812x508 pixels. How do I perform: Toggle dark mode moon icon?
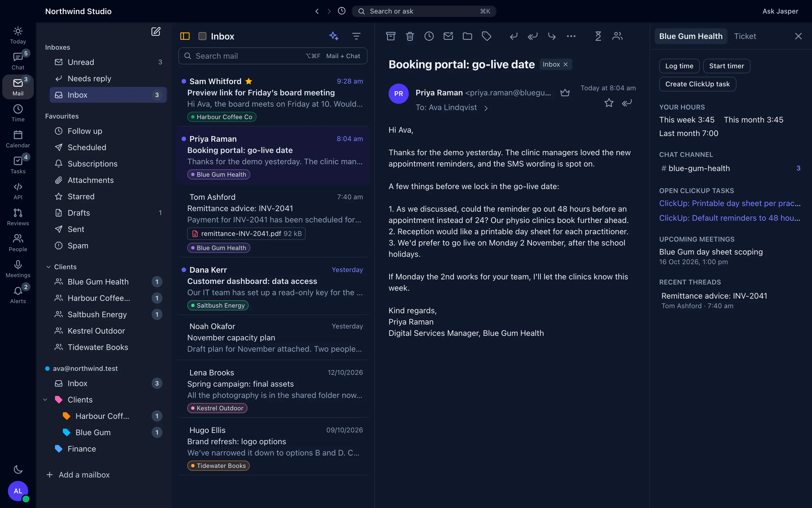pyautogui.click(x=18, y=469)
